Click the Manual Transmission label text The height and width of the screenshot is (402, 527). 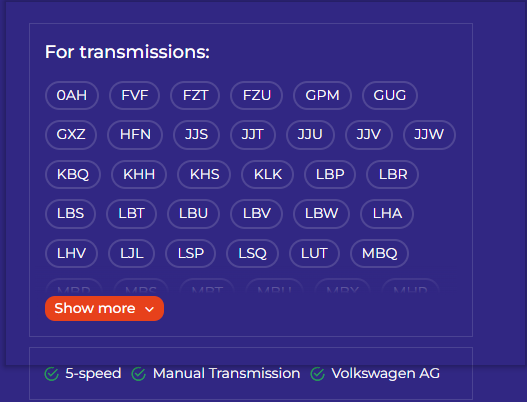point(226,373)
